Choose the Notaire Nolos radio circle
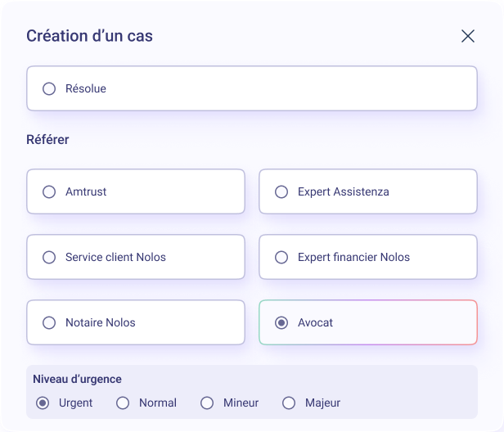 click(x=49, y=322)
